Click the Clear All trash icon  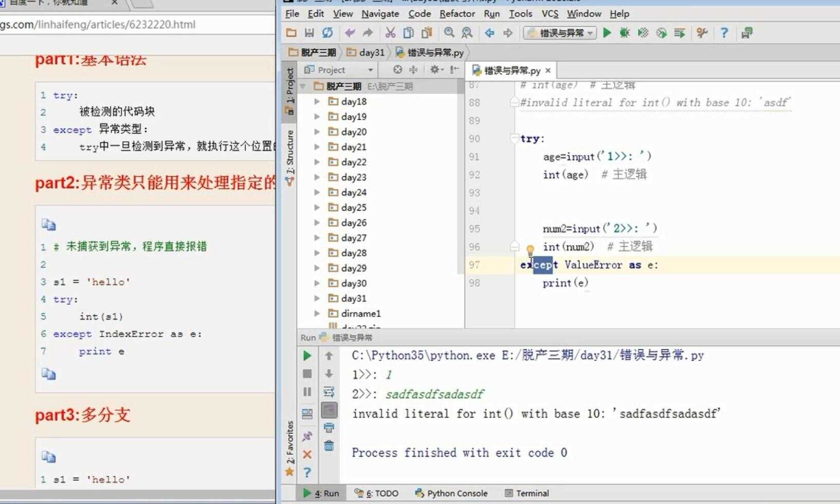329,445
